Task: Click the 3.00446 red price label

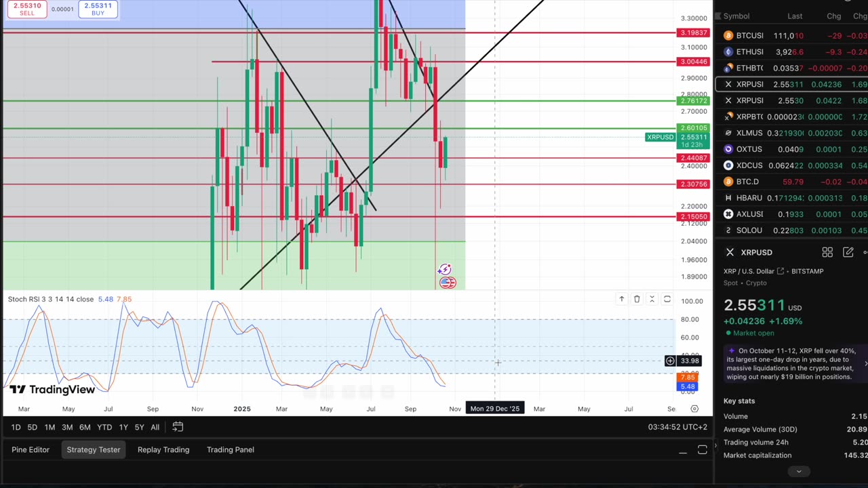Action: [x=694, y=62]
